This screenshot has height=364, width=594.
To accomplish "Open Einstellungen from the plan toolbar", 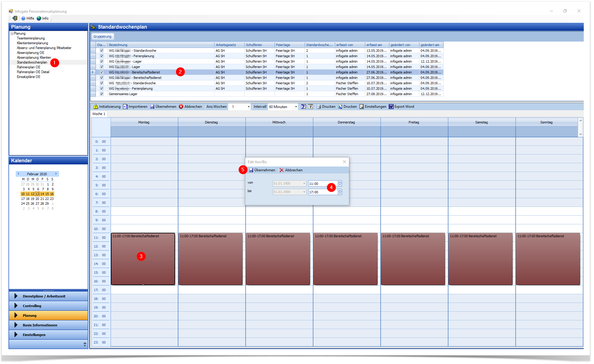I will coord(373,107).
